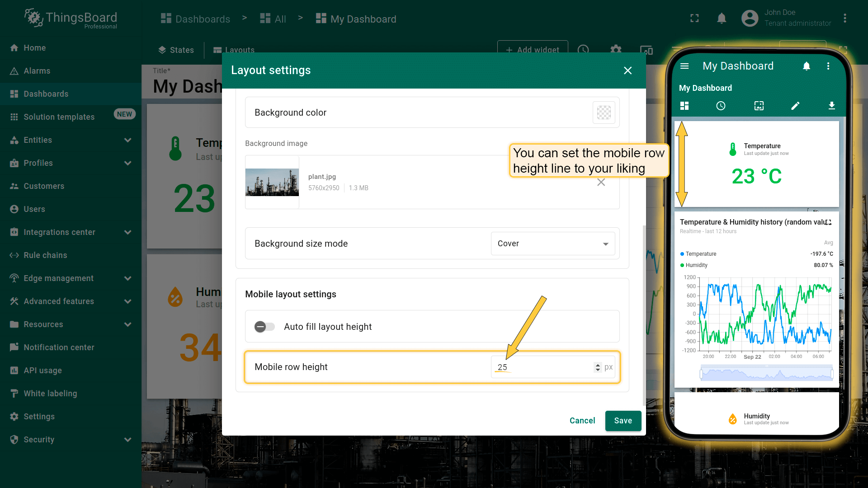Click the notifications bell icon
This screenshot has width=868, height=488.
point(722,19)
